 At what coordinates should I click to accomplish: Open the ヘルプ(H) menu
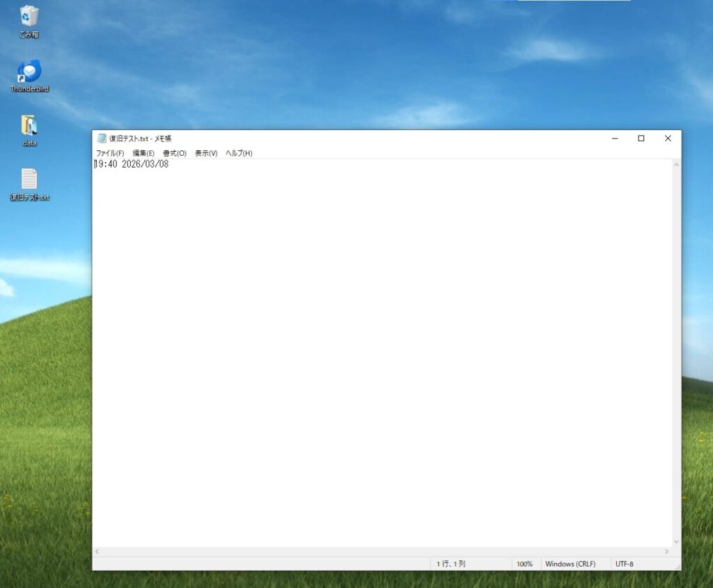click(239, 153)
